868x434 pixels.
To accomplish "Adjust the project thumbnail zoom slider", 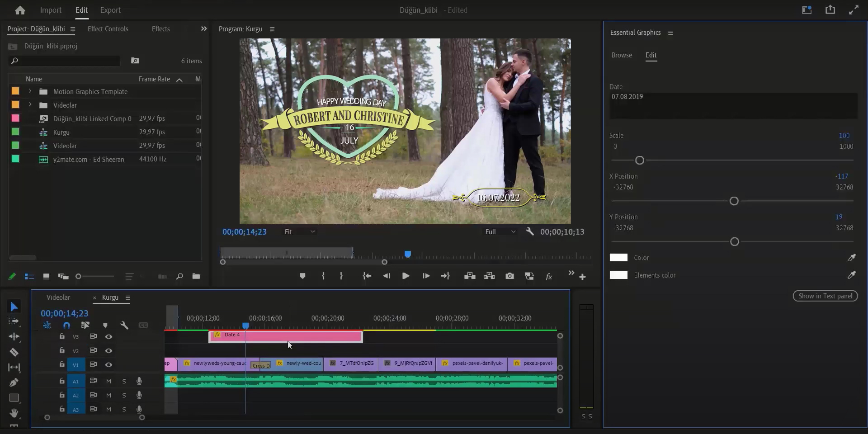I will 78,276.
